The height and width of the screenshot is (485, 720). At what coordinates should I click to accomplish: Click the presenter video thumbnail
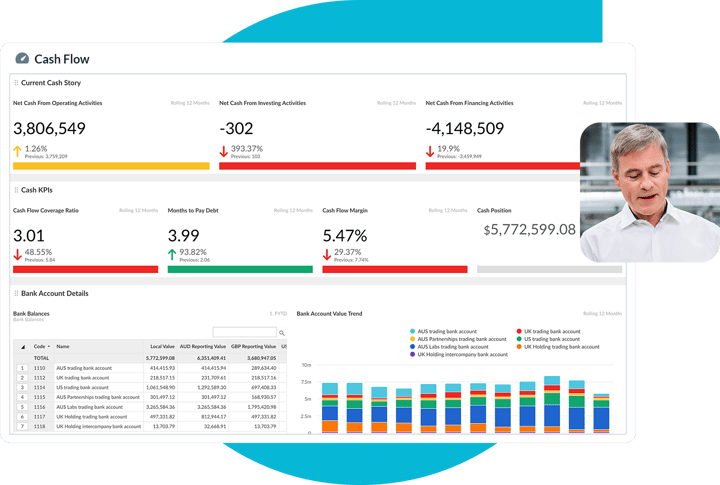tap(650, 192)
